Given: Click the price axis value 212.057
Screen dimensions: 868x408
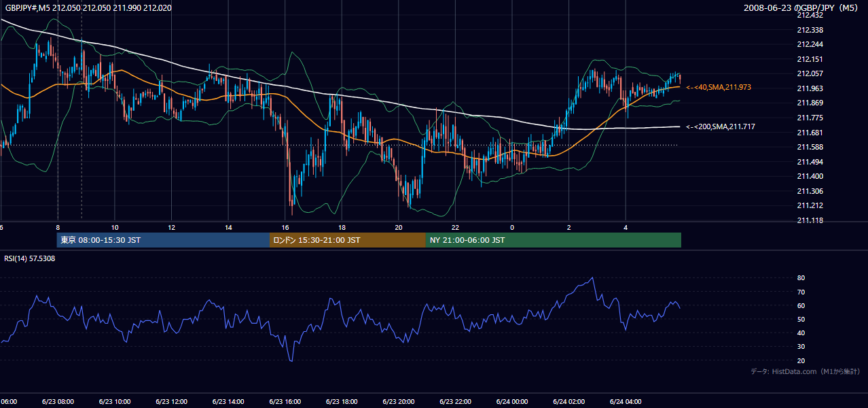Looking at the screenshot, I should coord(809,73).
